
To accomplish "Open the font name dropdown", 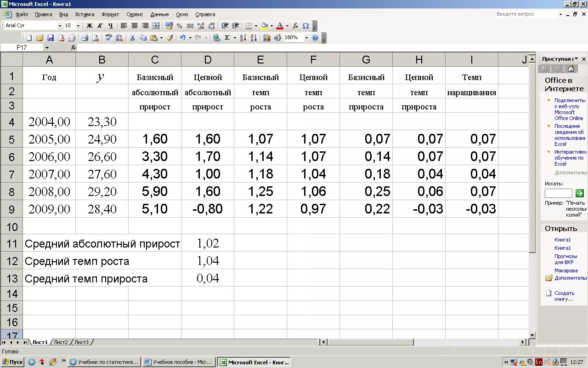I will (x=60, y=26).
